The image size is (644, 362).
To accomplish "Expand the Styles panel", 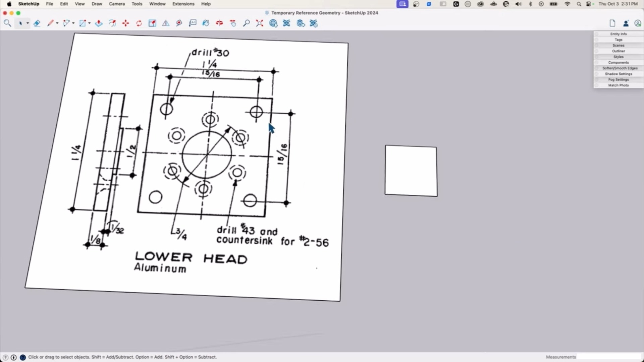I will click(x=619, y=57).
